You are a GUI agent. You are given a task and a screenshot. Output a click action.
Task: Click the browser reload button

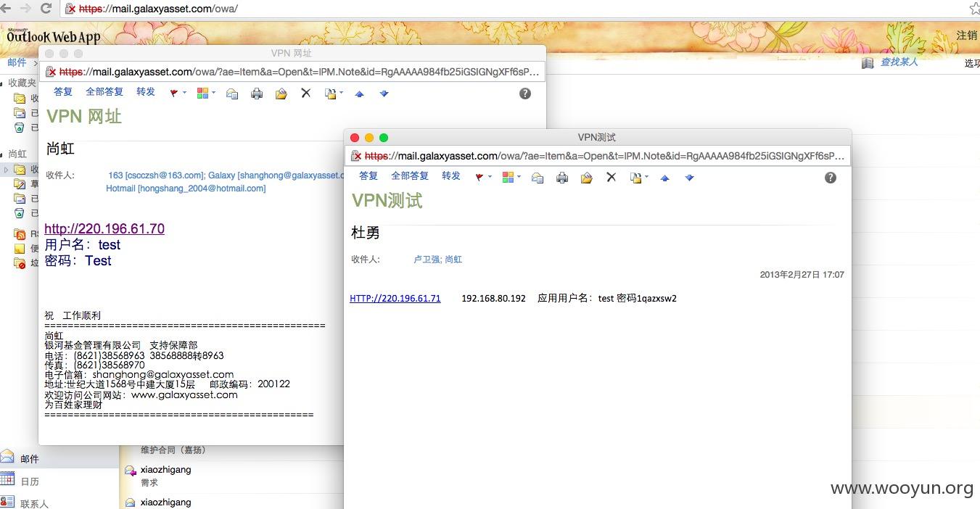tap(46, 9)
